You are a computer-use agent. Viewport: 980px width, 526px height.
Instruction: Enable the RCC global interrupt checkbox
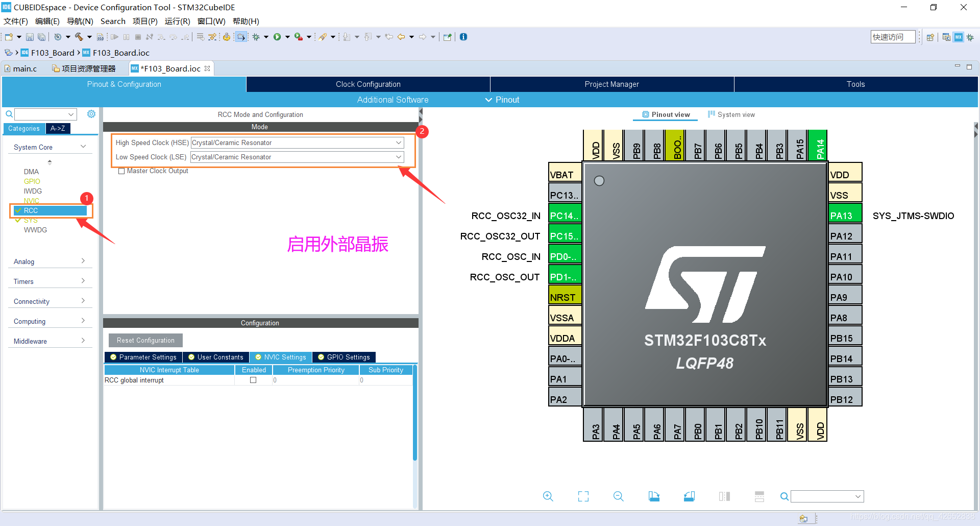coord(253,380)
